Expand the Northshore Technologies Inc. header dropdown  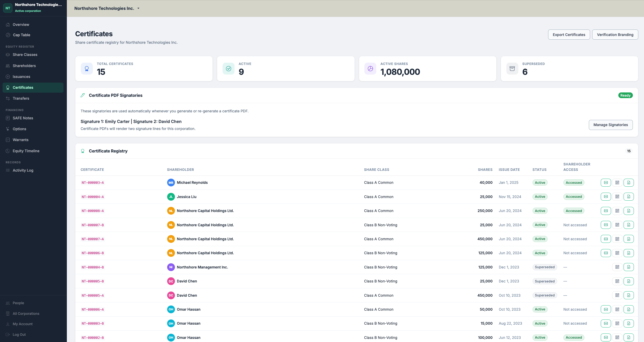click(139, 8)
